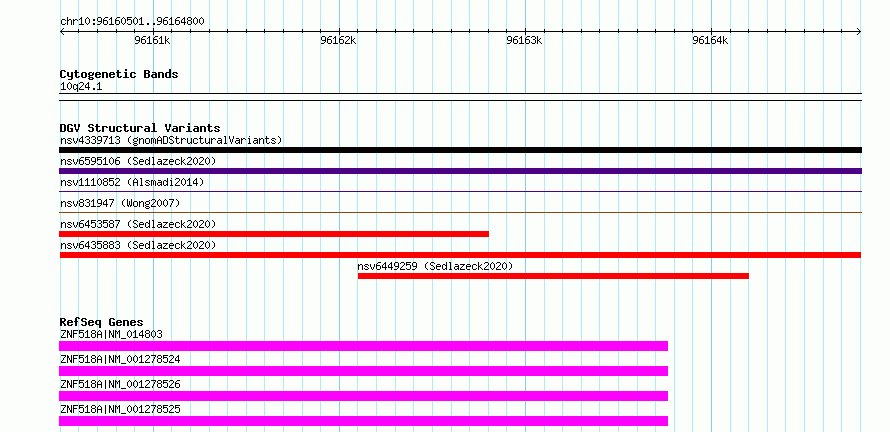
Task: Click the nsv4339713 (gnomADStructuralVariants) label
Action: point(171,140)
